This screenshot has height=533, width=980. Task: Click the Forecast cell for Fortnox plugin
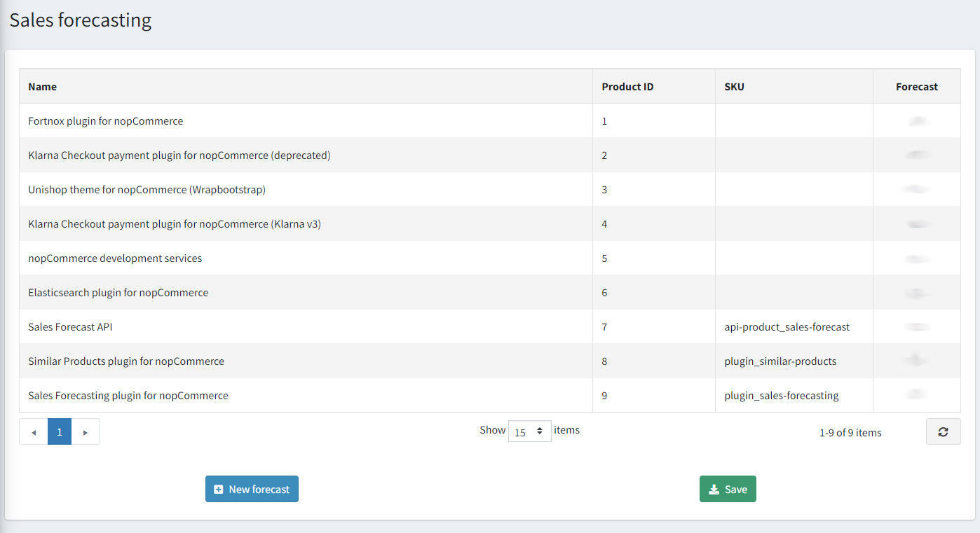[917, 121]
